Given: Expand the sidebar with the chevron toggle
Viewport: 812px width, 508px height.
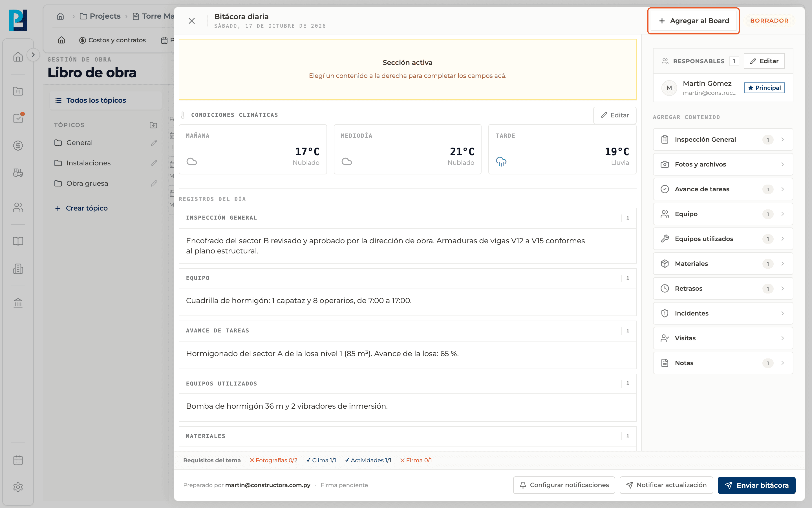Looking at the screenshot, I should coord(33,55).
